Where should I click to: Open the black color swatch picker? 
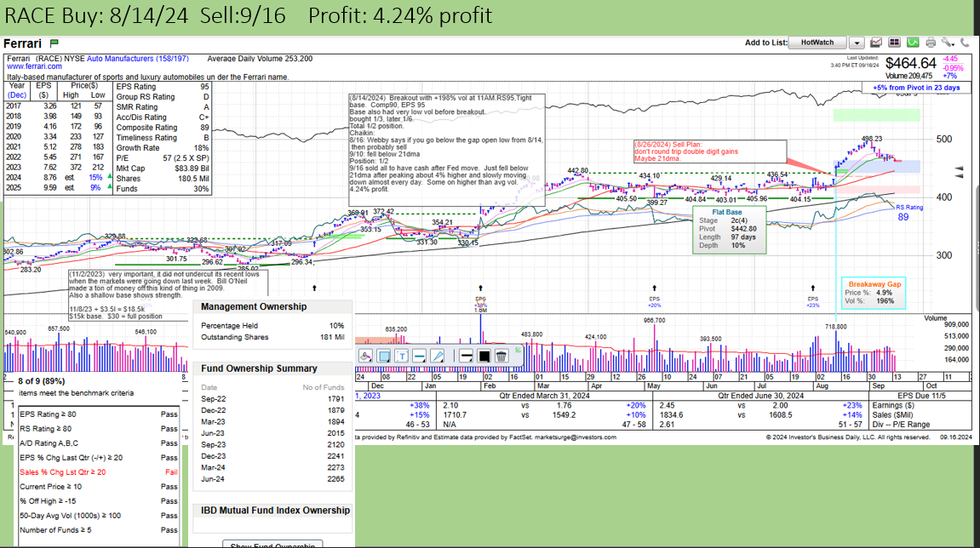tap(484, 357)
